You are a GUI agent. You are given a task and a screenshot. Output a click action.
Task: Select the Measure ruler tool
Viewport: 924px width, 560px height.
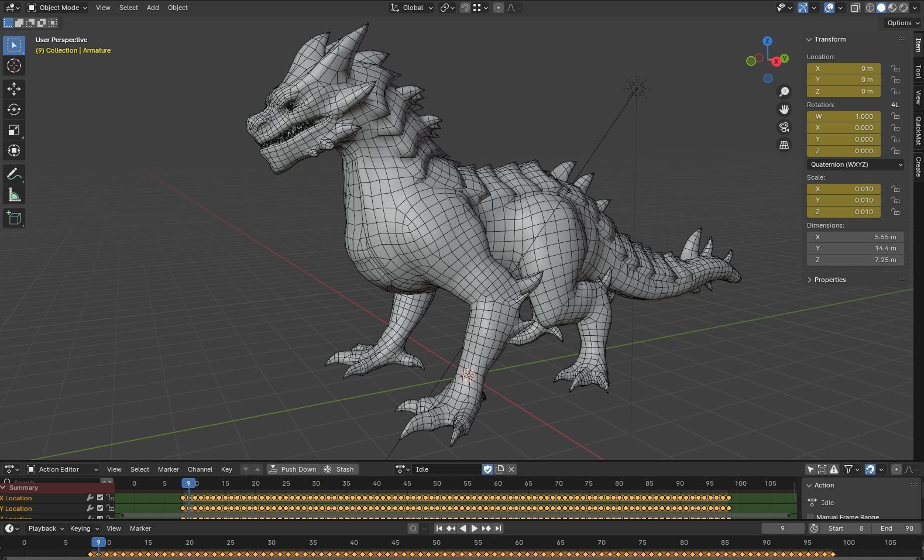click(x=14, y=195)
